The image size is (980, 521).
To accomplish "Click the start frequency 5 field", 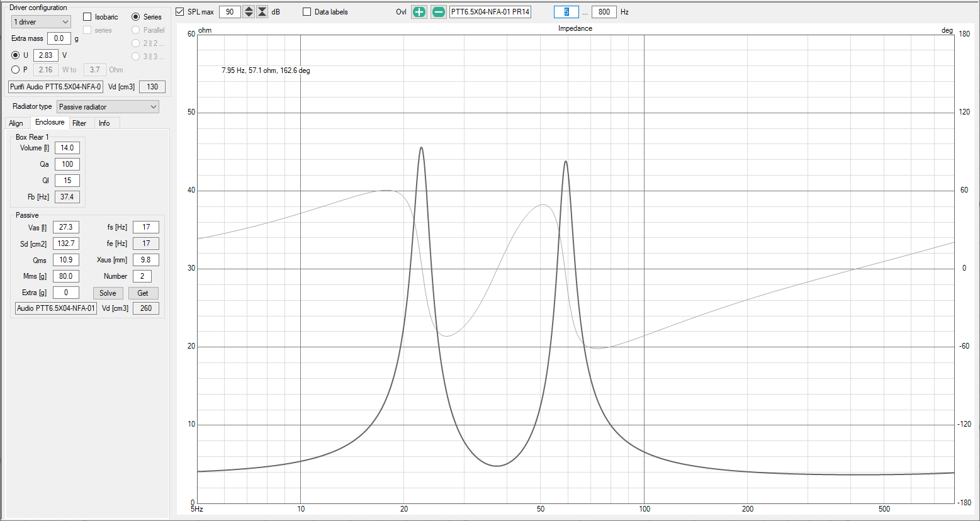I will [x=566, y=12].
